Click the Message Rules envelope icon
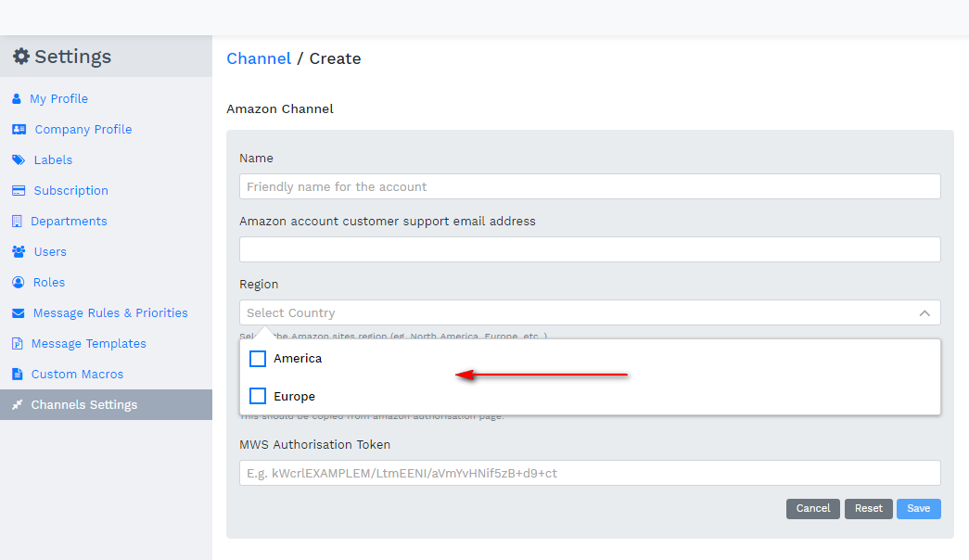This screenshot has width=969, height=560. coord(18,312)
